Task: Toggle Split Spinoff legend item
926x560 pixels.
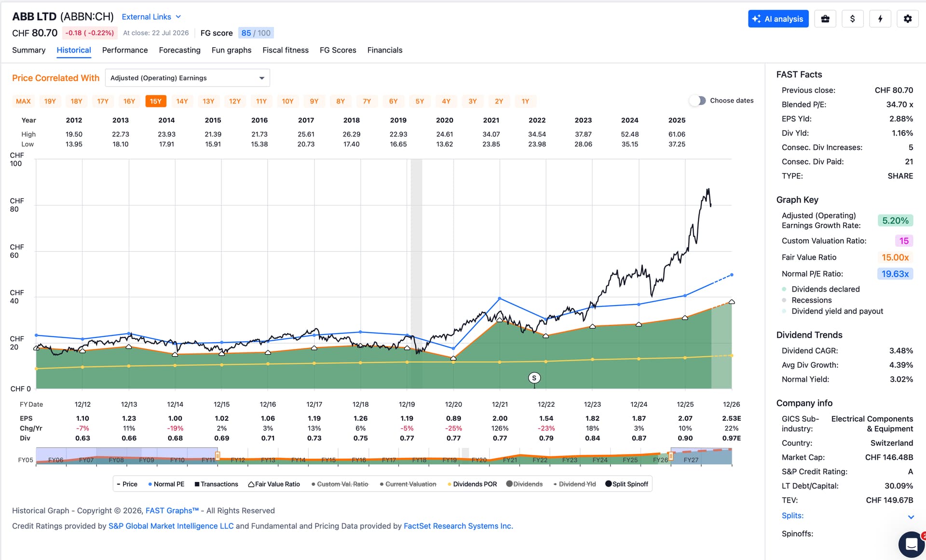Action: [x=627, y=484]
